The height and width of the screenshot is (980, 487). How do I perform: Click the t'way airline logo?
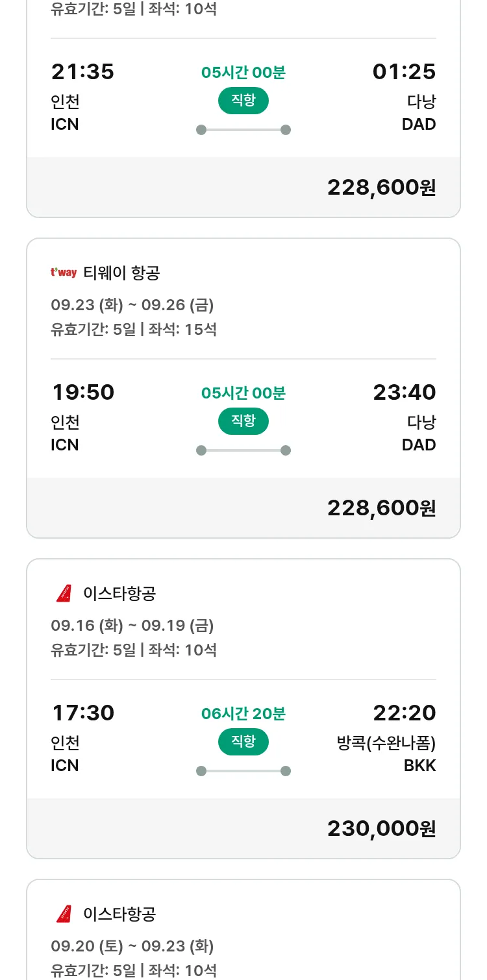point(64,273)
